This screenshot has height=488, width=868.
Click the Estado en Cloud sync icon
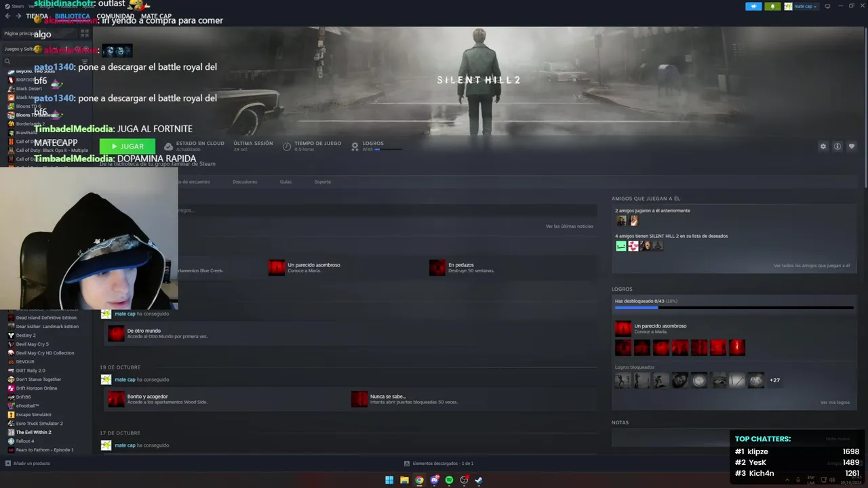pos(168,146)
